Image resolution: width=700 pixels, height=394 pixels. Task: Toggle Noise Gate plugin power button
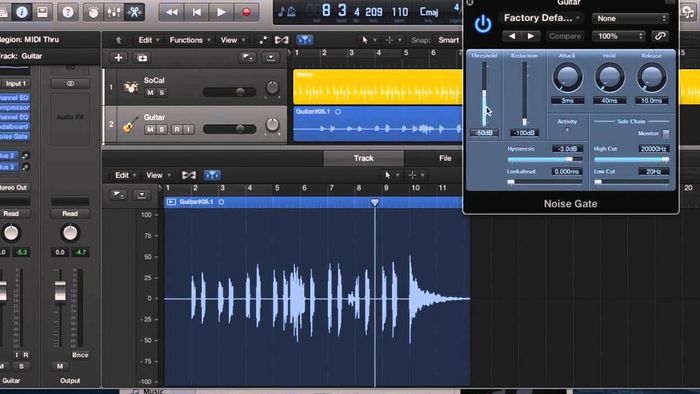point(483,24)
